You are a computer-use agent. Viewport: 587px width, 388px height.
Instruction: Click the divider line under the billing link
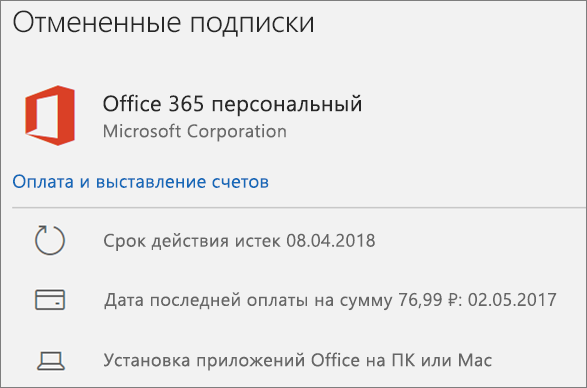(299, 207)
